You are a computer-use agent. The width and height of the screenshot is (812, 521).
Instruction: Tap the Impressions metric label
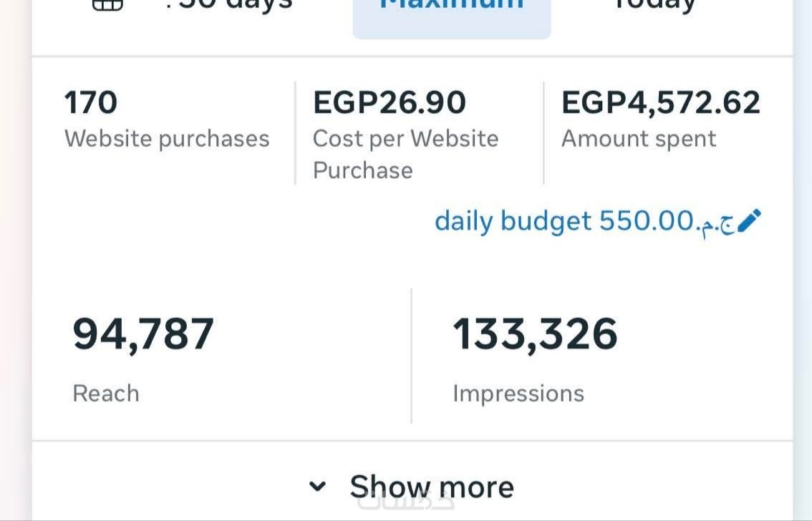tap(518, 393)
